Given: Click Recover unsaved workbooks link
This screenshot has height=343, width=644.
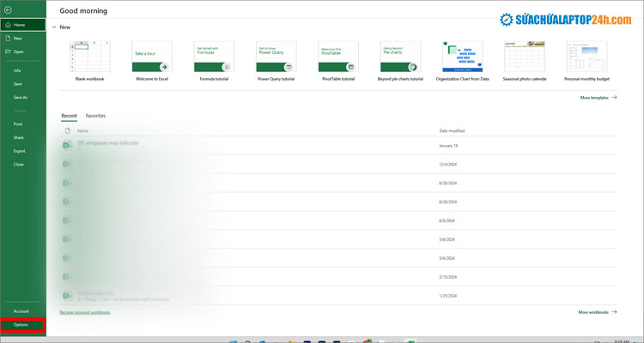Looking at the screenshot, I should point(84,312).
